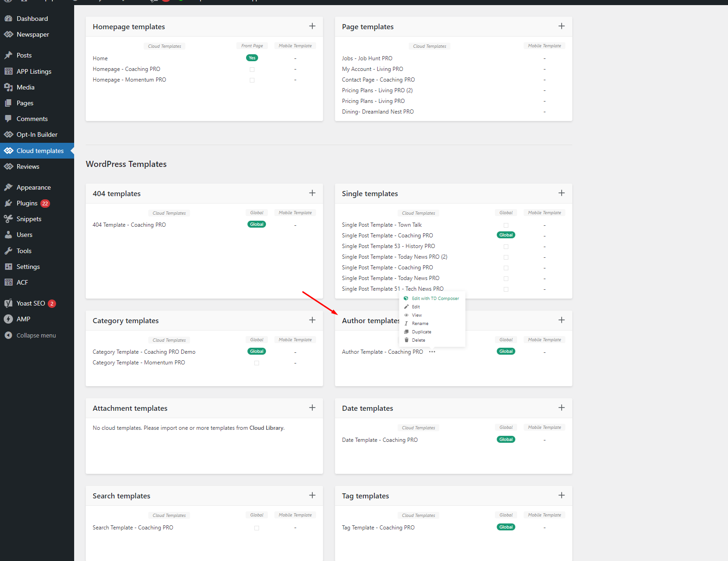Click the Dashboard icon in sidebar
This screenshot has height=561, width=728.
[x=8, y=19]
